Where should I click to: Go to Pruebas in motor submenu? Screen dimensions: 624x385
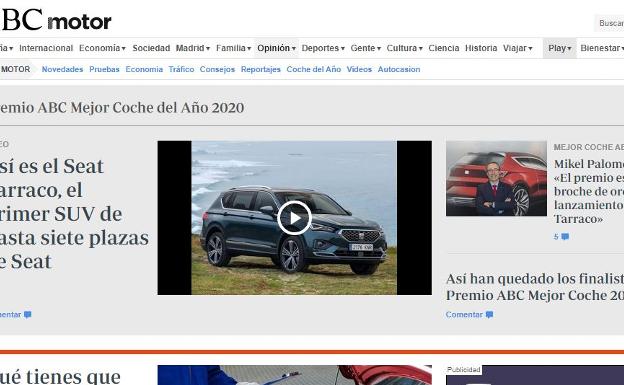(x=104, y=69)
